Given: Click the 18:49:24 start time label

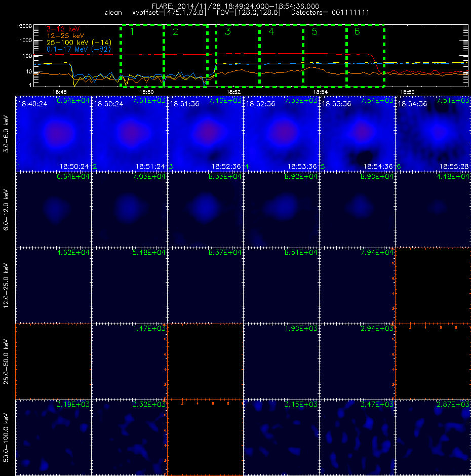Looking at the screenshot, I should (x=32, y=104).
